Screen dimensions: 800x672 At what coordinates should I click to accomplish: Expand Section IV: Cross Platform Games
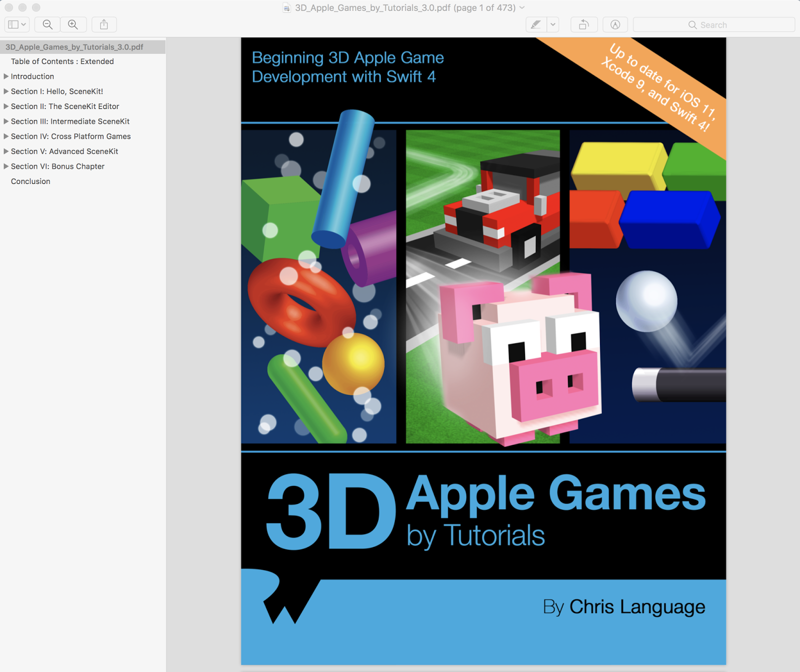(6, 136)
